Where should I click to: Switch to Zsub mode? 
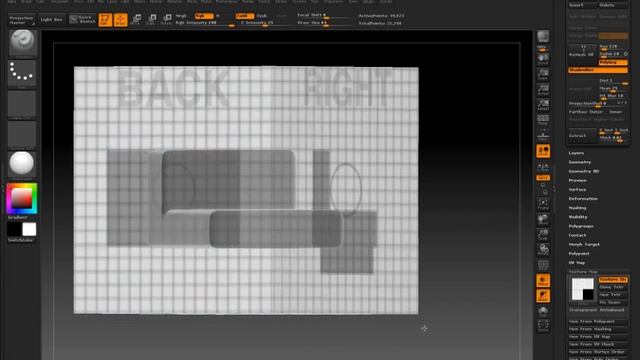click(x=262, y=16)
